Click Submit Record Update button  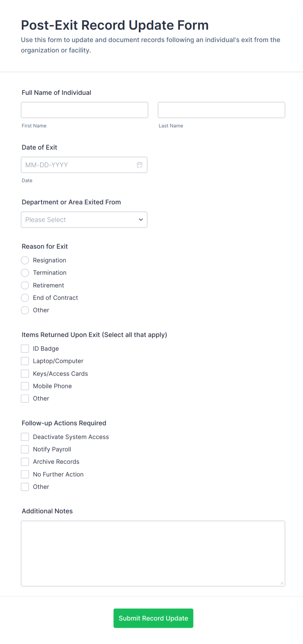pos(153,618)
